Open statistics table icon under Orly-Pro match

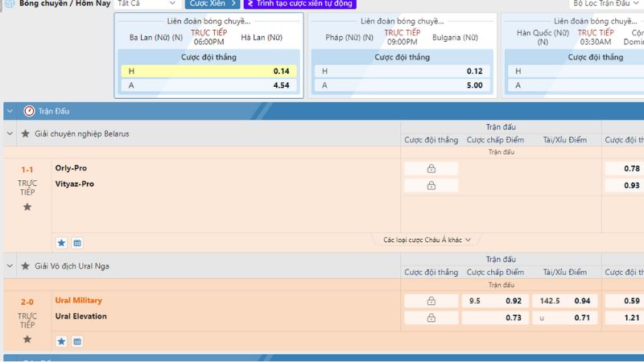77,242
